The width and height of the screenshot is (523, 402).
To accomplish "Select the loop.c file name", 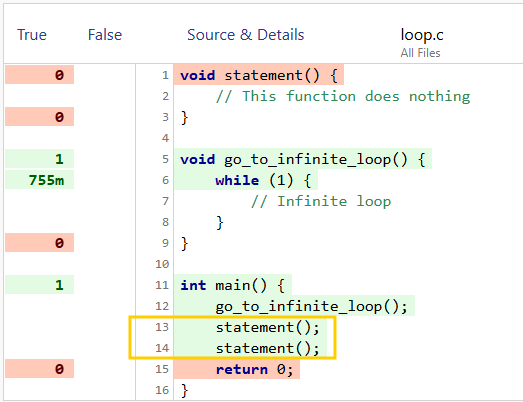I will 422,35.
